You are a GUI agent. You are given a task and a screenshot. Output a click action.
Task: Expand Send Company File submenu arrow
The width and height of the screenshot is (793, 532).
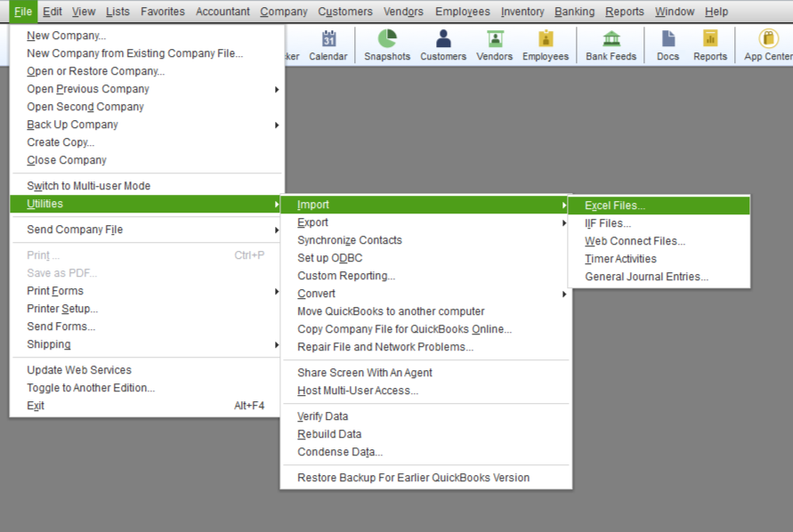tap(277, 230)
